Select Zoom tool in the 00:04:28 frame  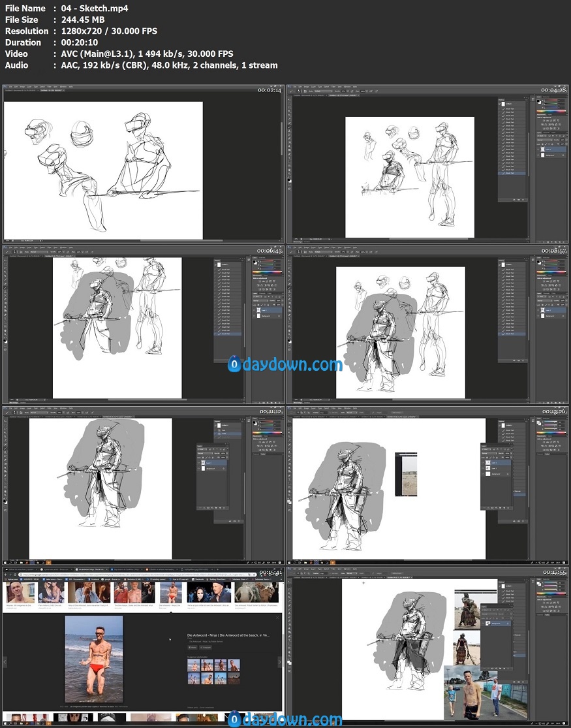pyautogui.click(x=290, y=174)
